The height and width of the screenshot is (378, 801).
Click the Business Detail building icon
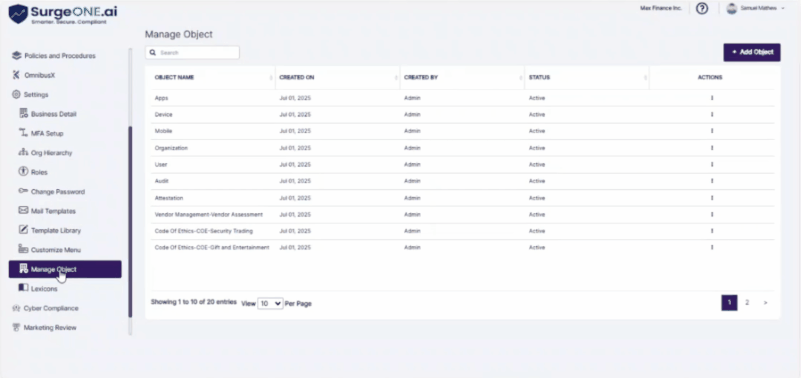23,113
